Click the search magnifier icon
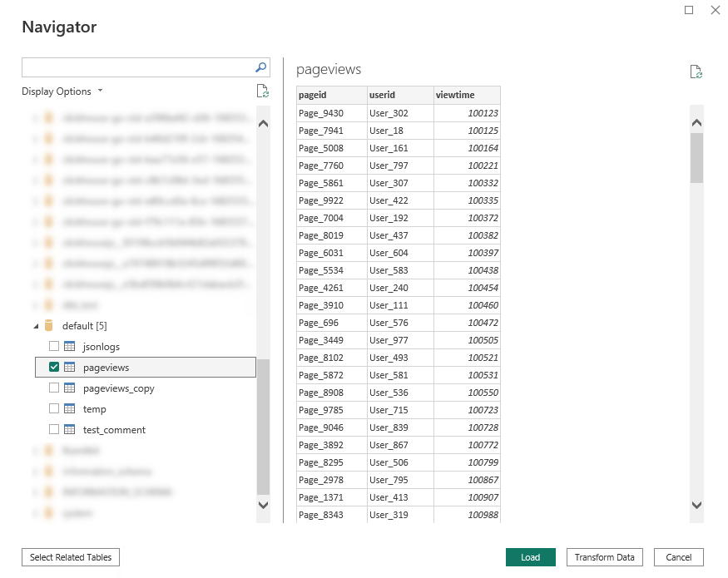Screen dimensions: 728x578 pos(261,68)
